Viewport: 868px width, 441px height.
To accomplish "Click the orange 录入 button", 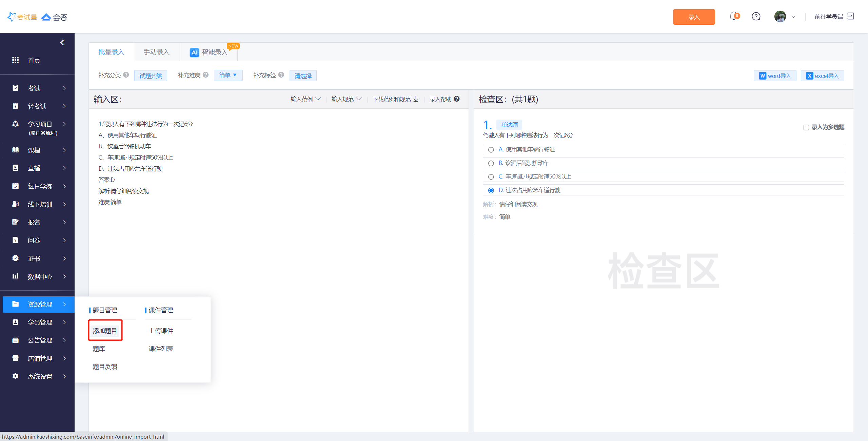I will [694, 17].
